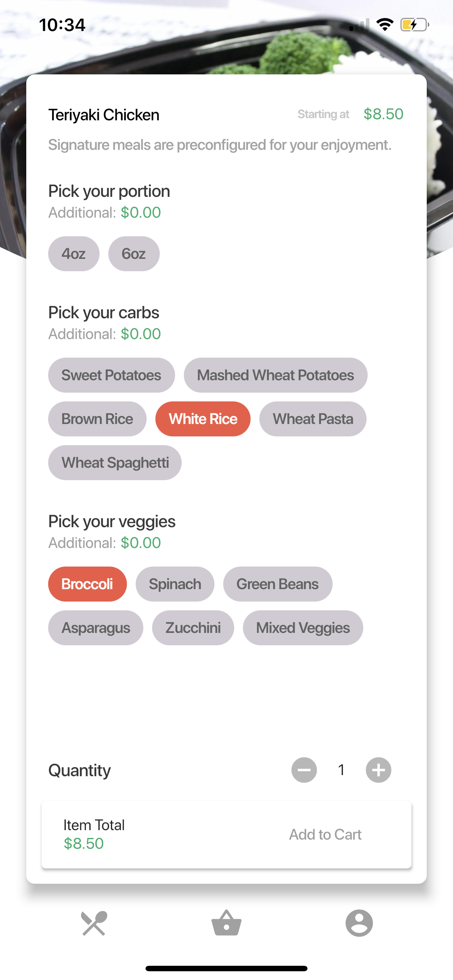
Task: Add item with Add to Cart
Action: pos(325,834)
